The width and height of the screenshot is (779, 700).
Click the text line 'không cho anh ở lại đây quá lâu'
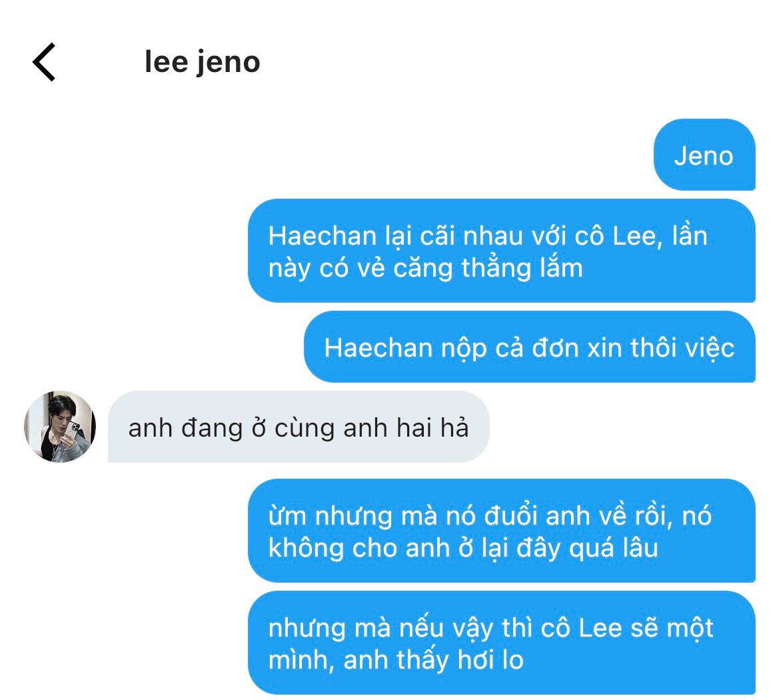463,549
